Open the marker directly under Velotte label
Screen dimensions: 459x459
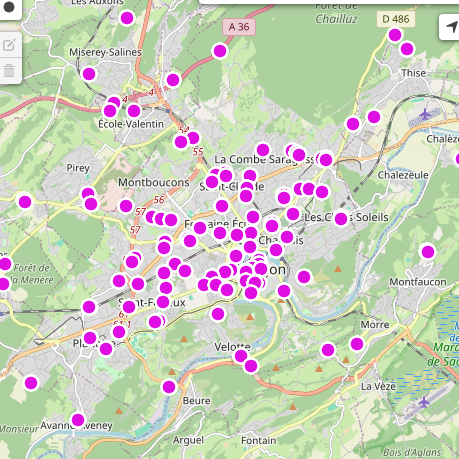tap(241, 356)
